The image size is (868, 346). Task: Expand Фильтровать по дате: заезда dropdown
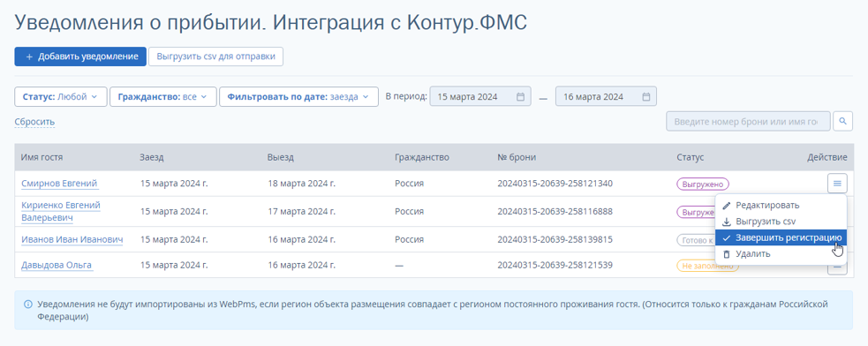298,96
